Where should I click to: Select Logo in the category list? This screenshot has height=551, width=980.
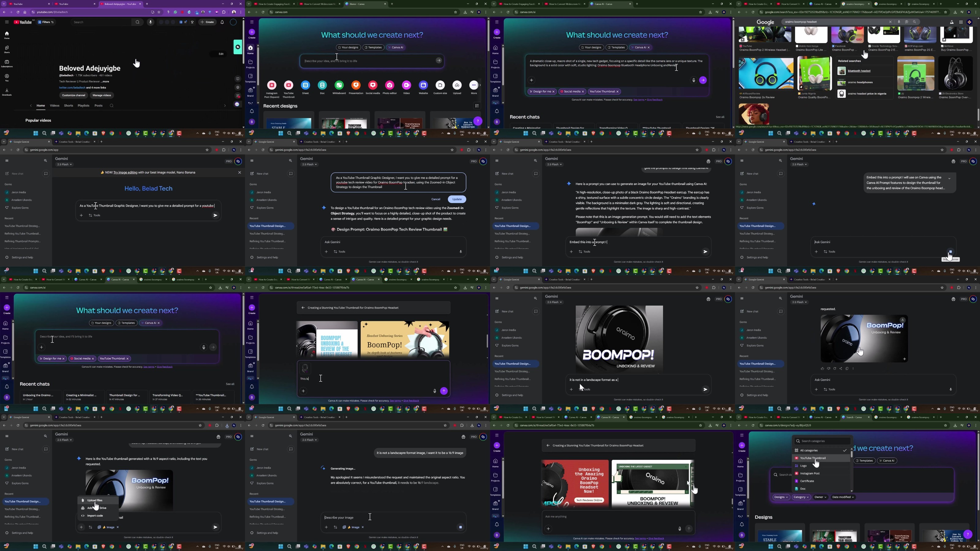[x=821, y=466]
